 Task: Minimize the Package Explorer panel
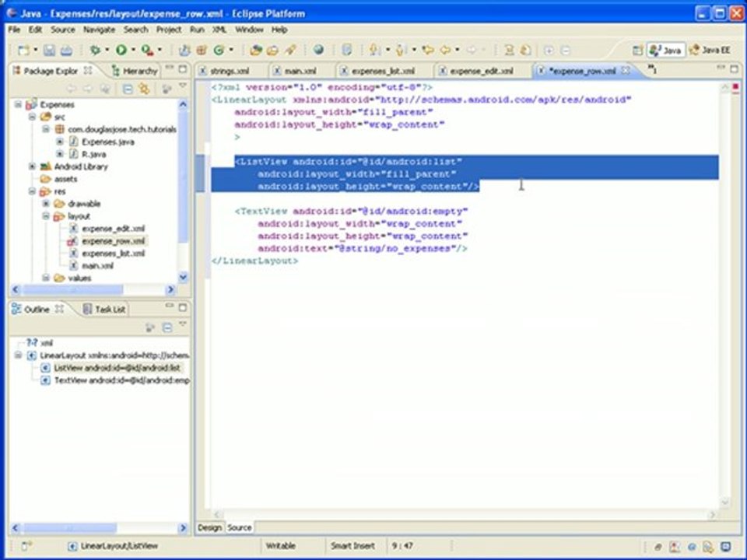pos(169,69)
